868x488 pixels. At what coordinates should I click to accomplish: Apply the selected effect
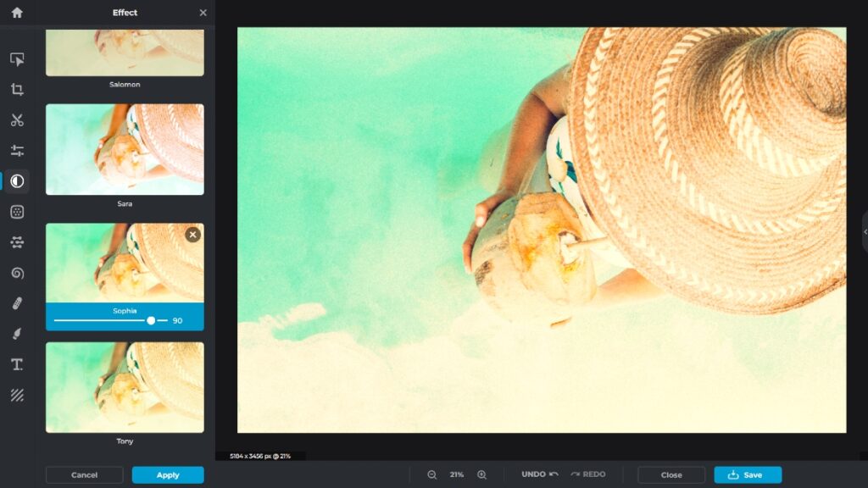[x=168, y=475]
